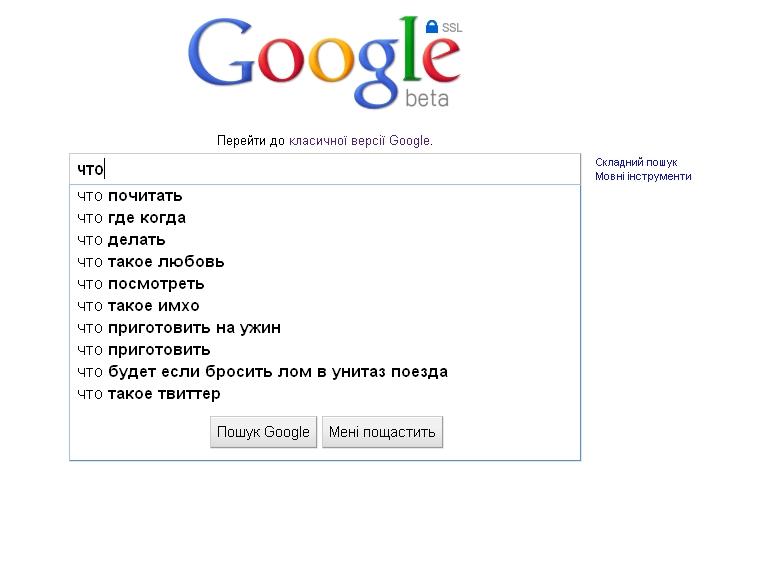
Task: Go to "класичної версії Google" link
Action: 359,141
